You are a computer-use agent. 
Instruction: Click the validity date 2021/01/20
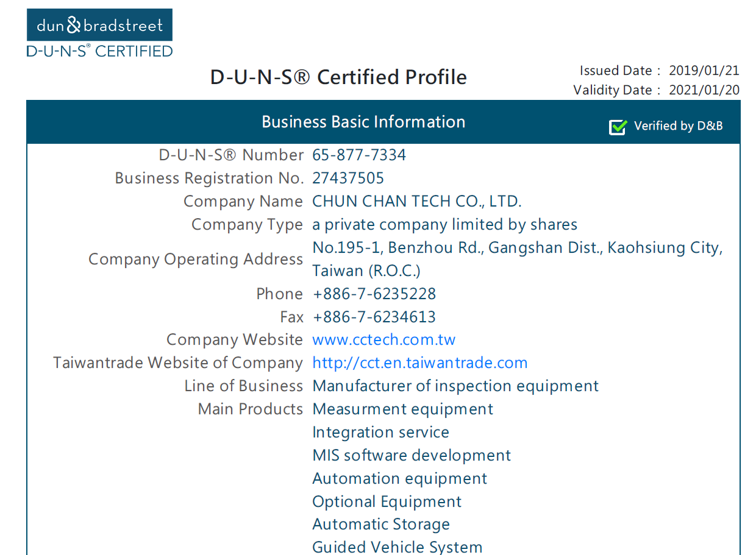704,90
